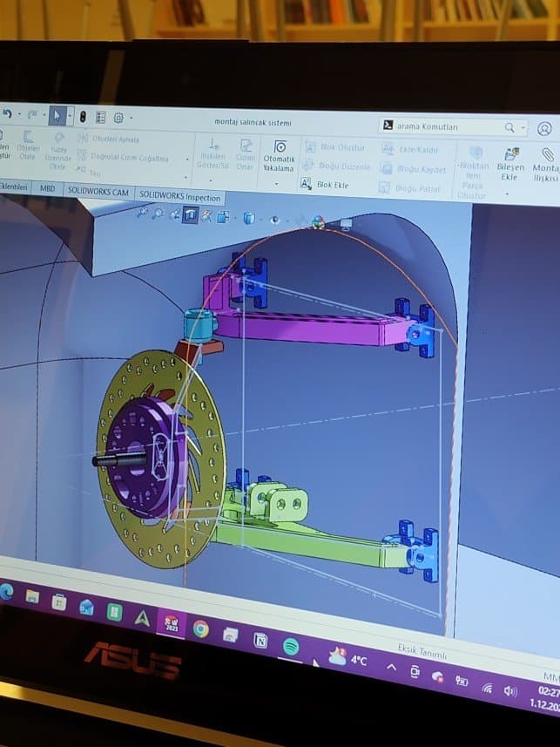560x747 pixels.
Task: Expand the İlişkileri Göster/Sil dropdown arrow
Action: pos(211,180)
